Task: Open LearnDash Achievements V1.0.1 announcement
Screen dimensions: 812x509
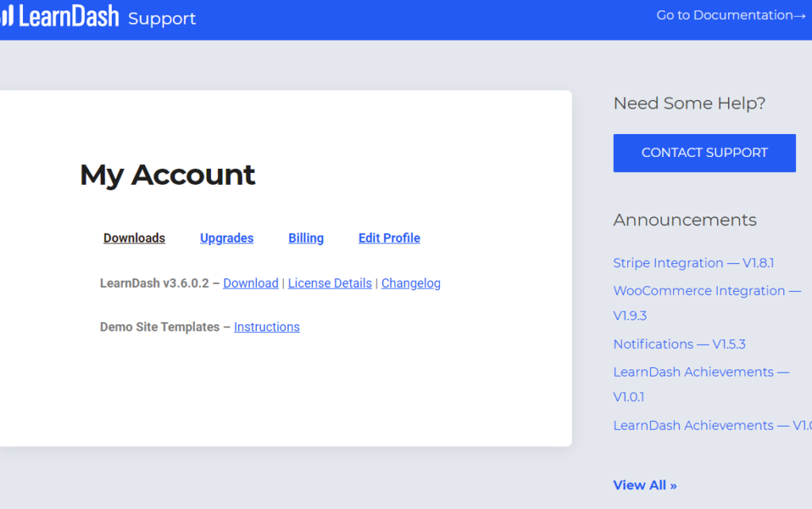Action: (x=701, y=385)
